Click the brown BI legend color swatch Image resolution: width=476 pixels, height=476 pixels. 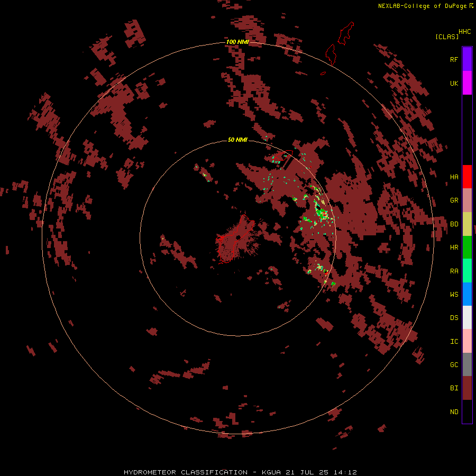[x=467, y=388]
